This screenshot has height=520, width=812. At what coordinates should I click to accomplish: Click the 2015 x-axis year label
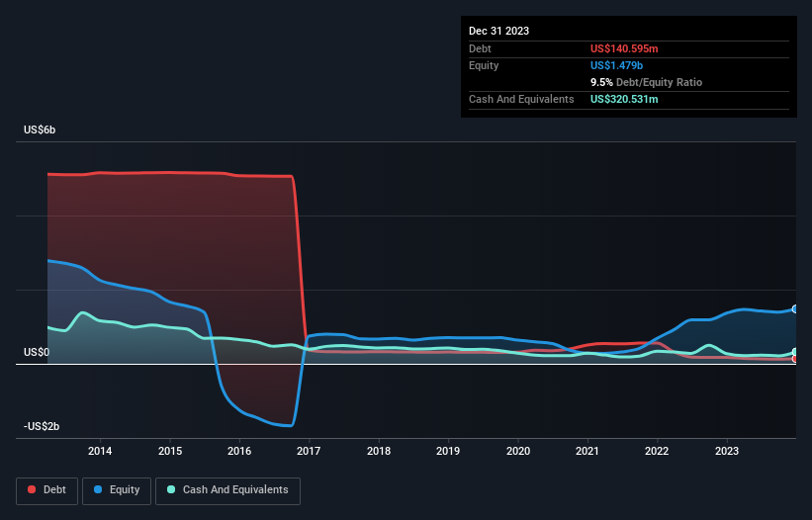click(170, 451)
